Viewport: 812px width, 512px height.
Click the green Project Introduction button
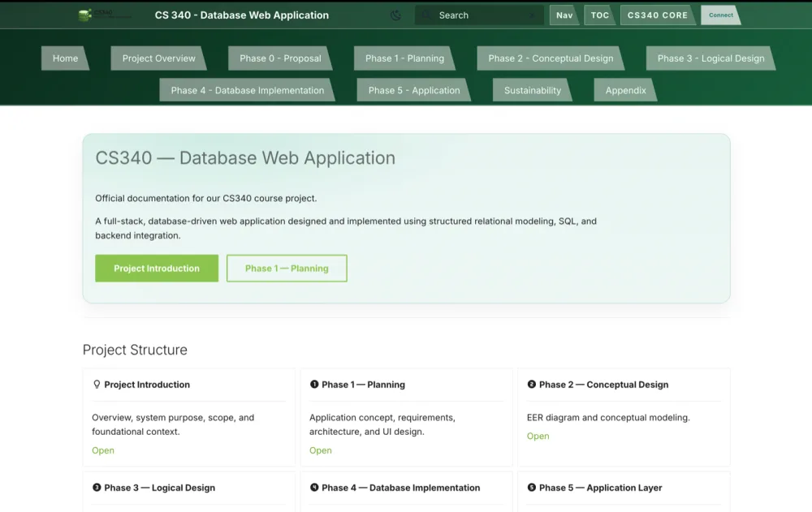click(x=157, y=268)
